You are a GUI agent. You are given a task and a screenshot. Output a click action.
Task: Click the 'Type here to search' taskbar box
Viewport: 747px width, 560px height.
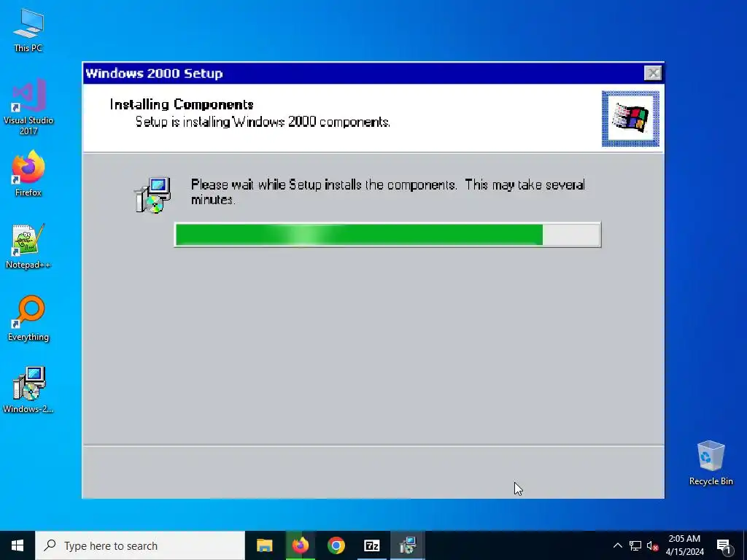point(140,545)
